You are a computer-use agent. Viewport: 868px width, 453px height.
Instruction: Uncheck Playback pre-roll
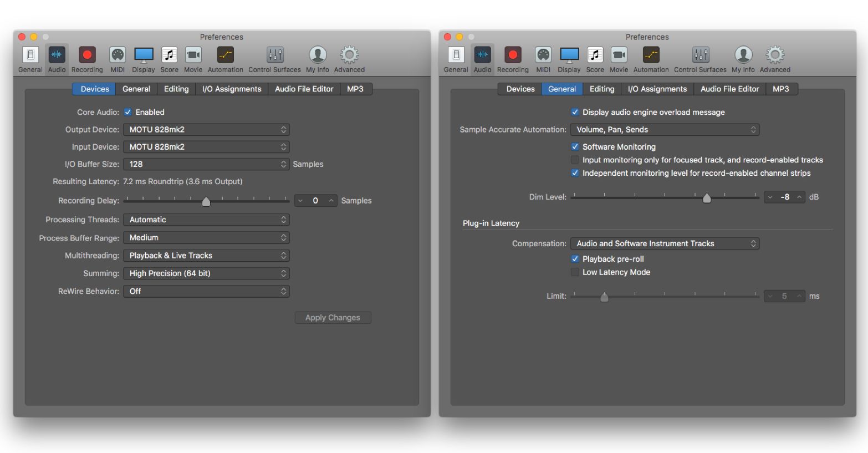[x=575, y=259]
